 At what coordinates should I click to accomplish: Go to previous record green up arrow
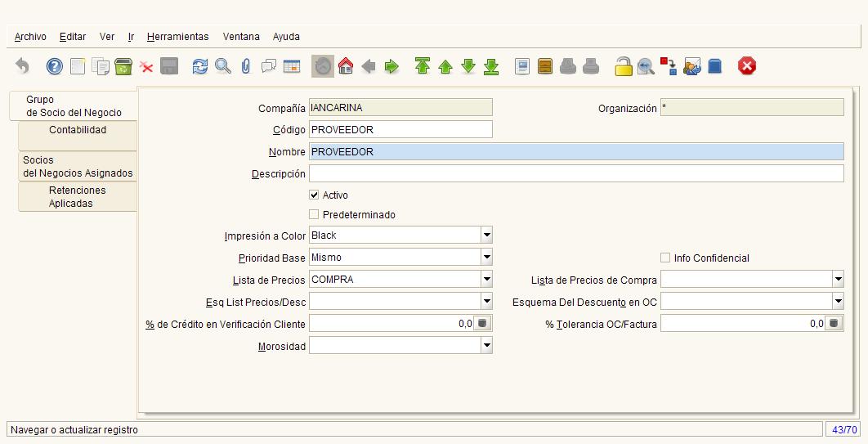click(x=445, y=67)
